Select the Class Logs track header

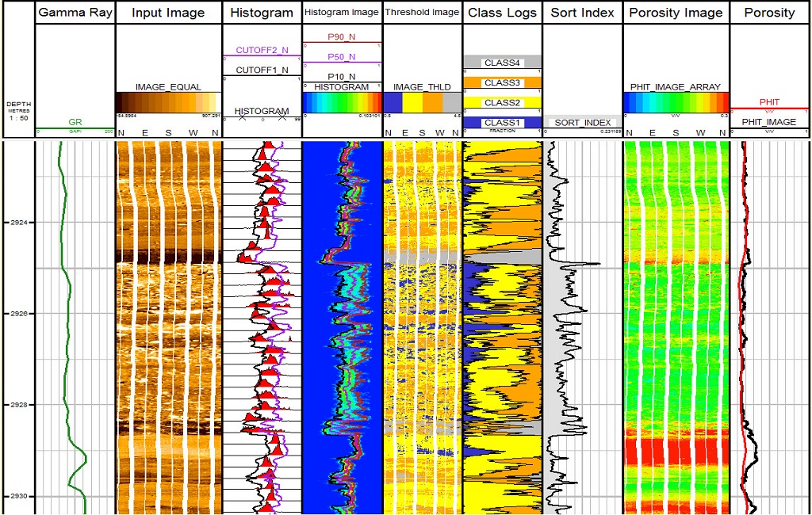(502, 13)
